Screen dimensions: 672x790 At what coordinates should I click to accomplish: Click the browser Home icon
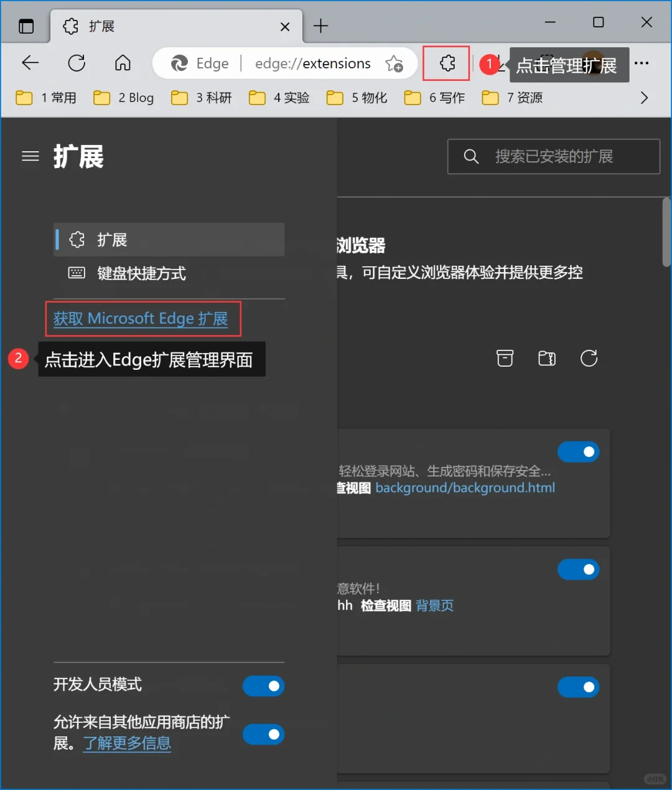(123, 63)
